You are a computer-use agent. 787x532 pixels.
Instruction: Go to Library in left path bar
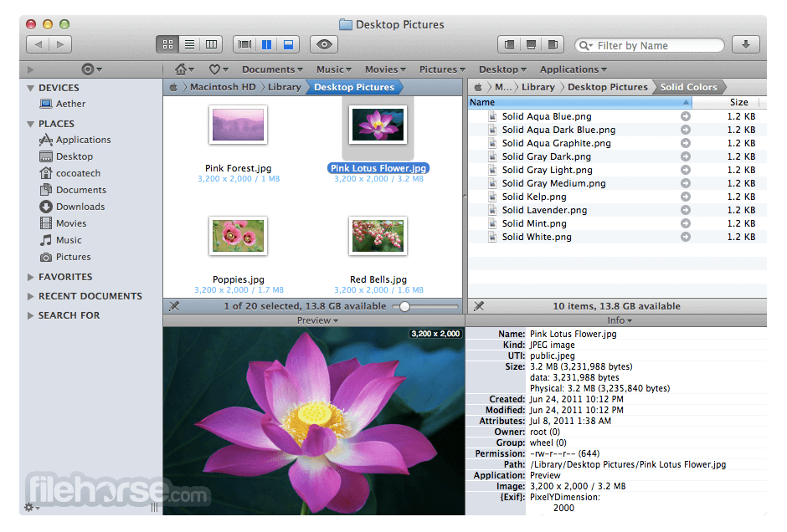point(284,87)
